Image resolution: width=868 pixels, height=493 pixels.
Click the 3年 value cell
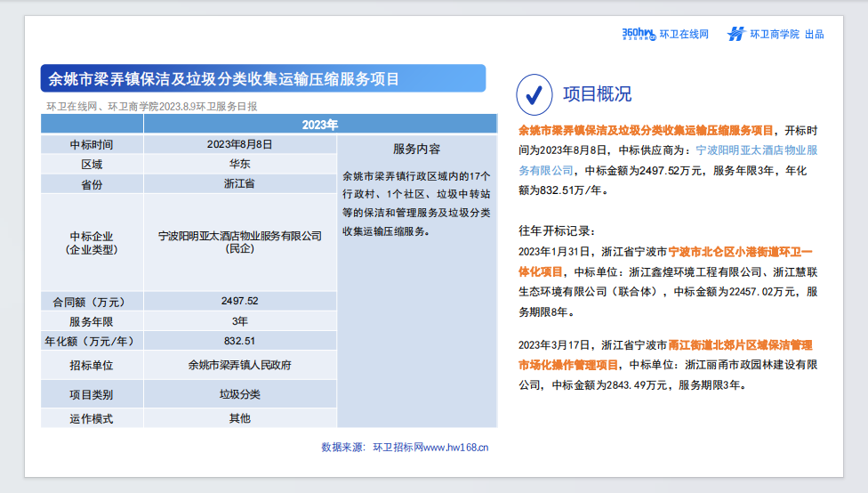[240, 321]
